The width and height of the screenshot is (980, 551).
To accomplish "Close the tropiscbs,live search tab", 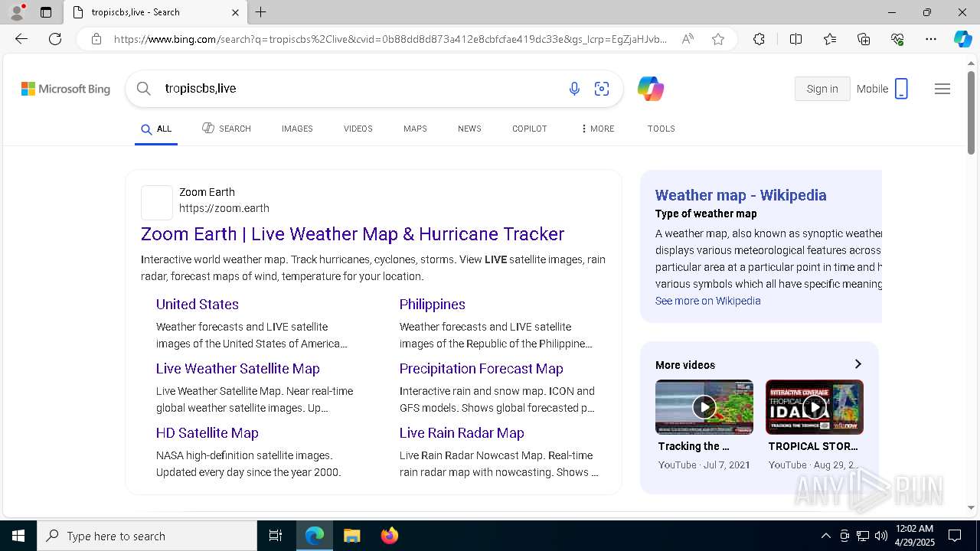I will [235, 12].
